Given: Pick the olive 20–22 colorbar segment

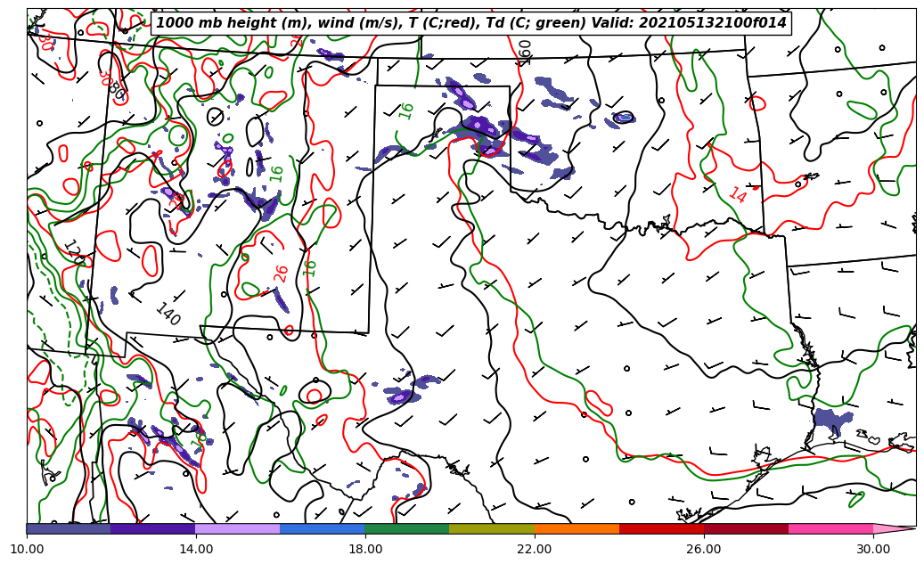Looking at the screenshot, I should [x=492, y=528].
